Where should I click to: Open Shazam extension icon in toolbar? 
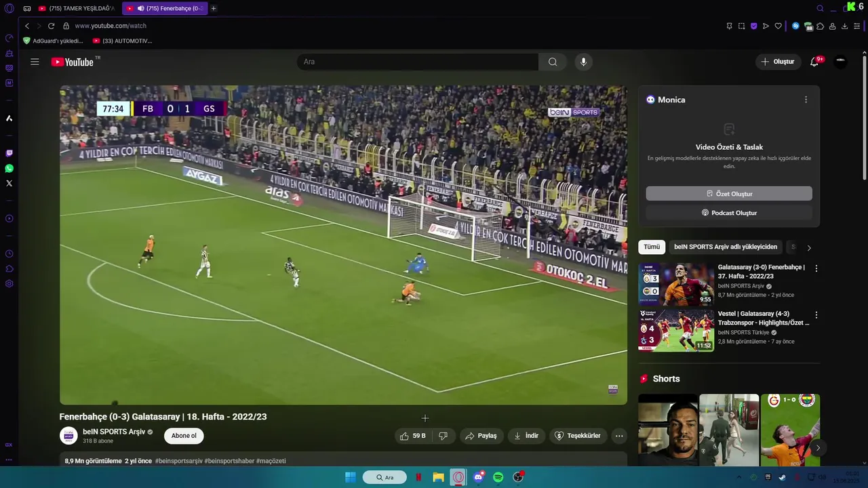coord(795,26)
